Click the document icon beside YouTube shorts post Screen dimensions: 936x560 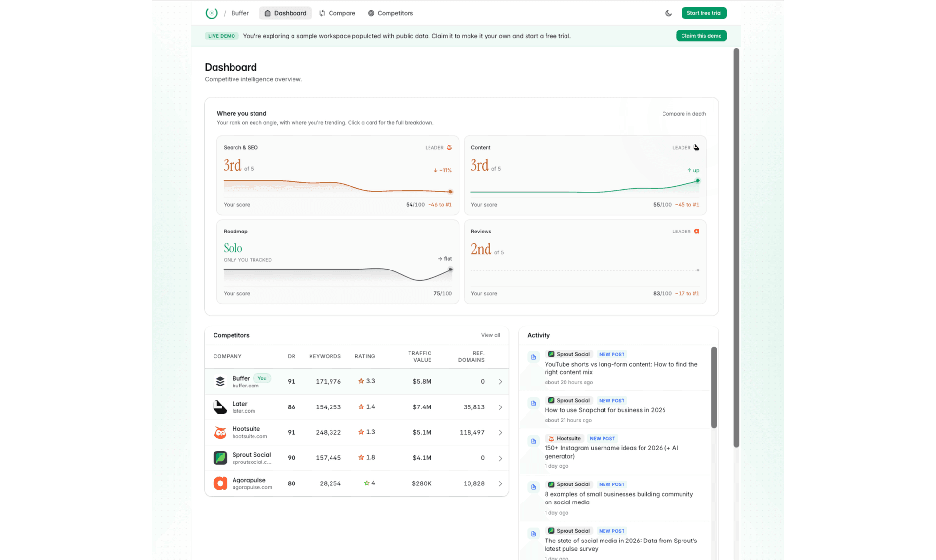point(533,357)
